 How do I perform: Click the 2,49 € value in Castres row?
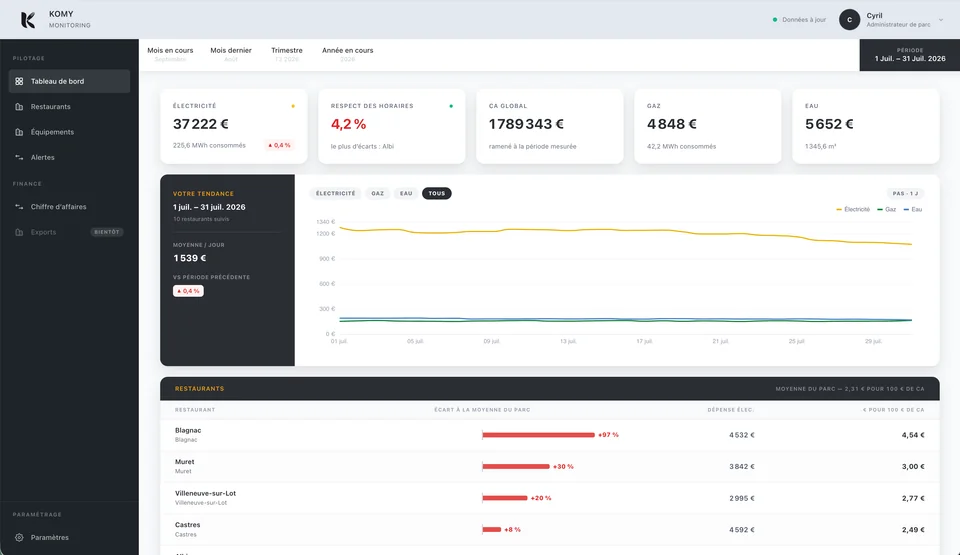pos(913,530)
